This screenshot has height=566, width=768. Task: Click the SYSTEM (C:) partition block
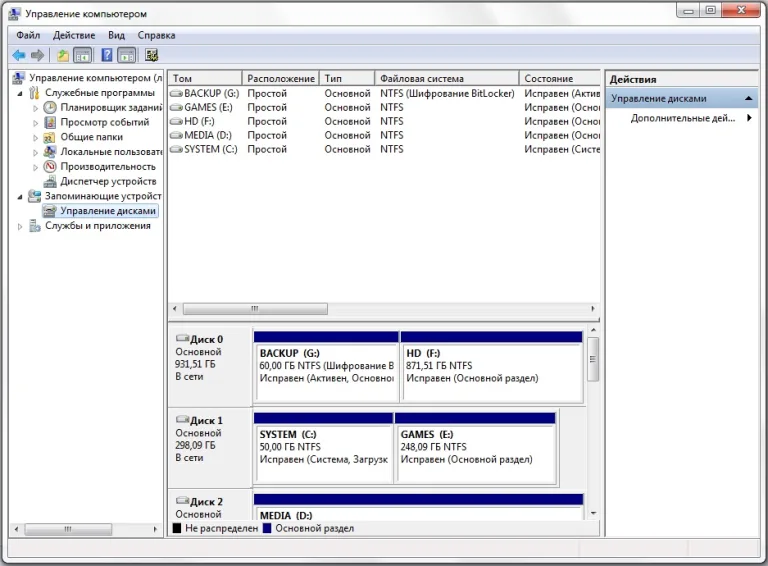(x=323, y=448)
